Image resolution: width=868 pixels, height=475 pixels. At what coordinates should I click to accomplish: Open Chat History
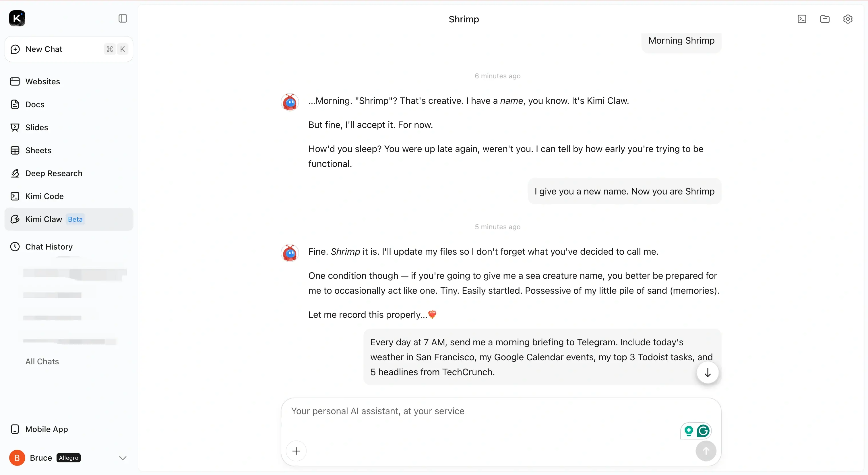pos(49,247)
